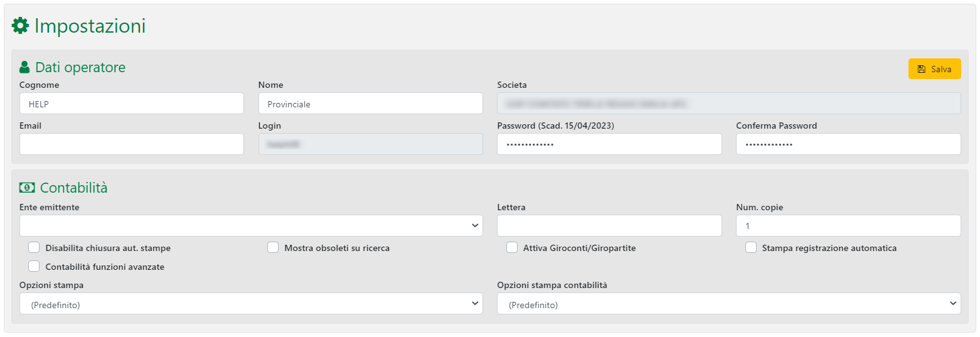Focus the Nome text field
The width and height of the screenshot is (980, 337).
tap(370, 104)
